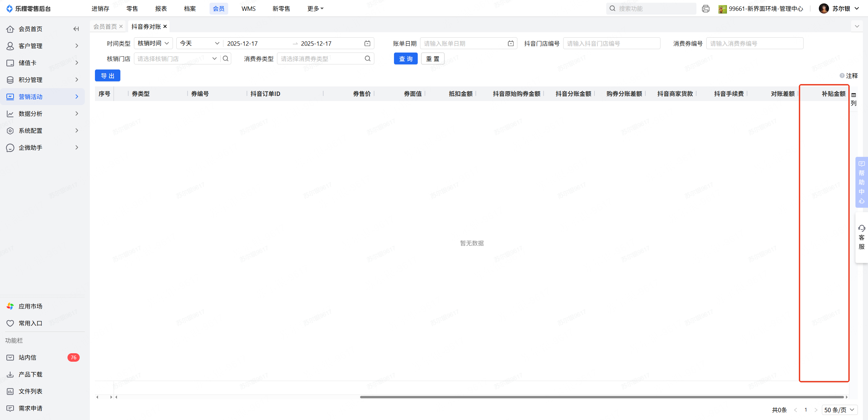Open the 账单日期 calendar icon
The width and height of the screenshot is (868, 420).
tap(511, 43)
